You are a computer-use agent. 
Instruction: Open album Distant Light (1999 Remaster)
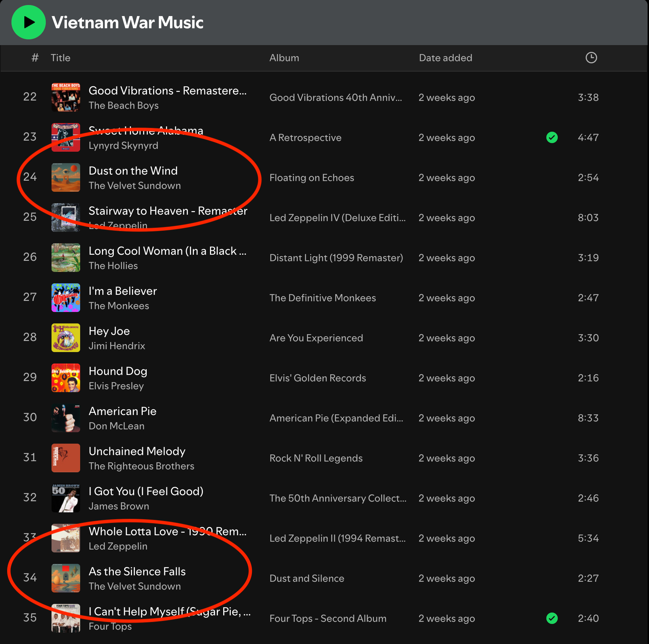coord(336,258)
